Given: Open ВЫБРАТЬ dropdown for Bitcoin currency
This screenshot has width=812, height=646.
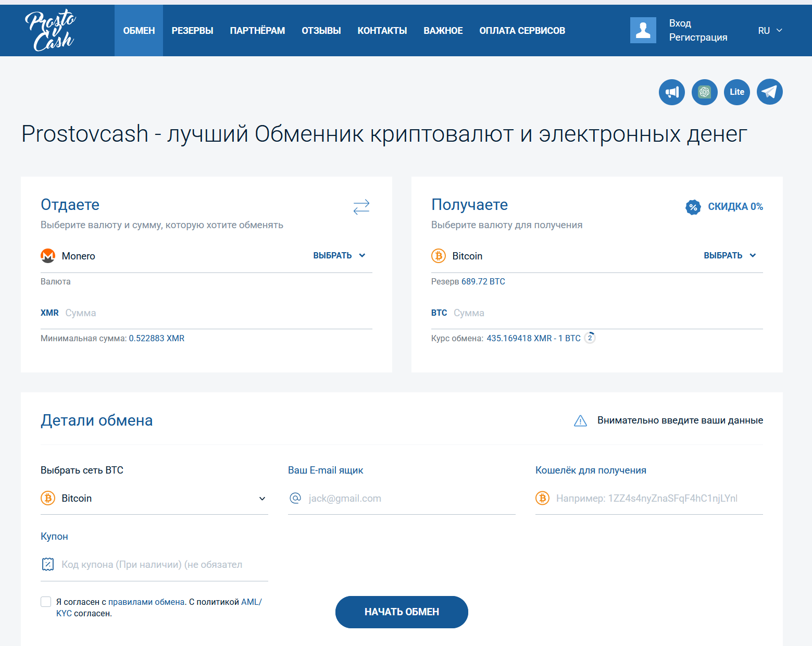Looking at the screenshot, I should point(730,255).
